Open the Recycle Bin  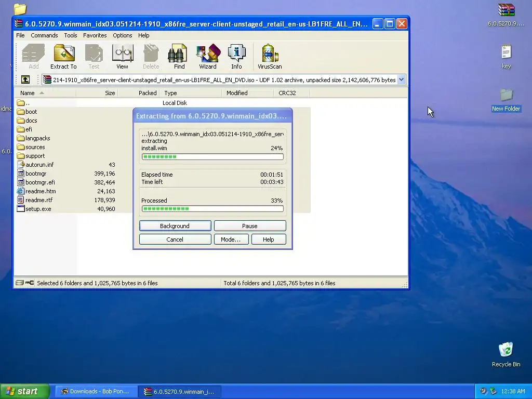click(x=506, y=354)
